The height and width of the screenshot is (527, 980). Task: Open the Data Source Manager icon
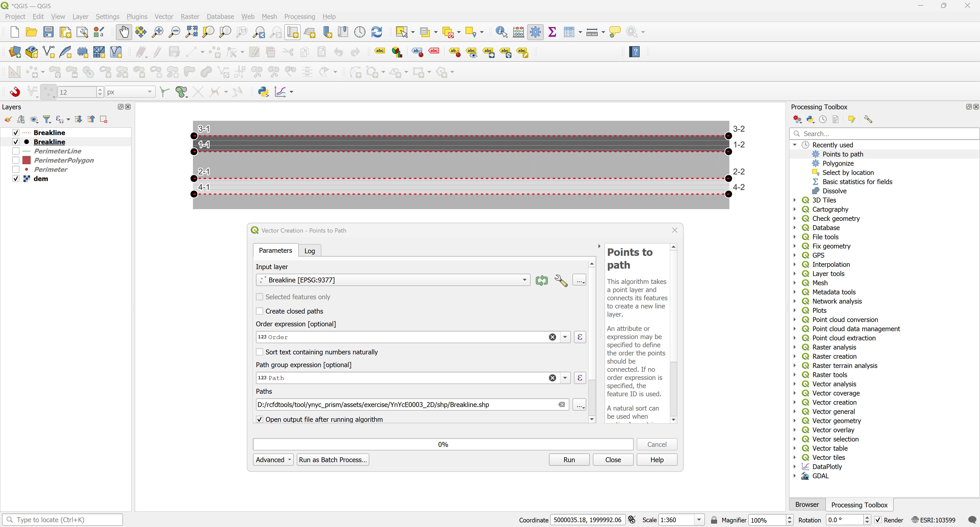15,52
